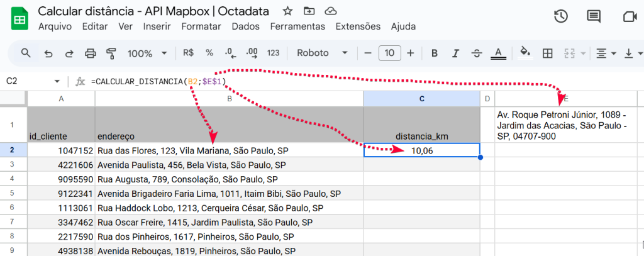Check the cloud save status icon
Image resolution: width=644 pixels, height=256 pixels.
pyautogui.click(x=330, y=11)
